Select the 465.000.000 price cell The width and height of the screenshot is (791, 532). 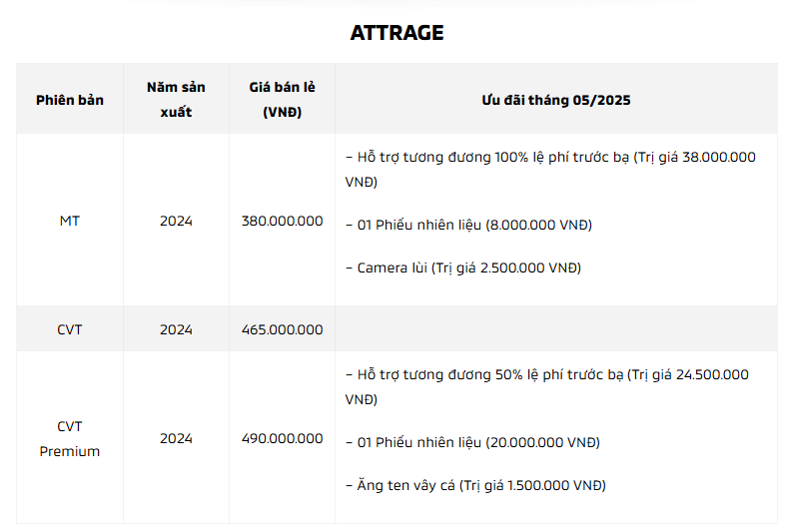click(x=282, y=329)
